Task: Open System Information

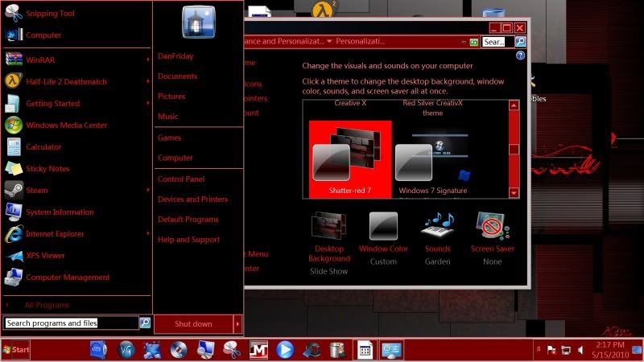Action: (60, 212)
